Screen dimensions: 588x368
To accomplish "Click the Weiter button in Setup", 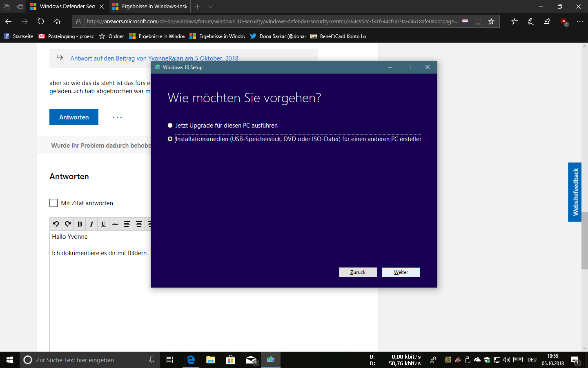I will point(401,272).
